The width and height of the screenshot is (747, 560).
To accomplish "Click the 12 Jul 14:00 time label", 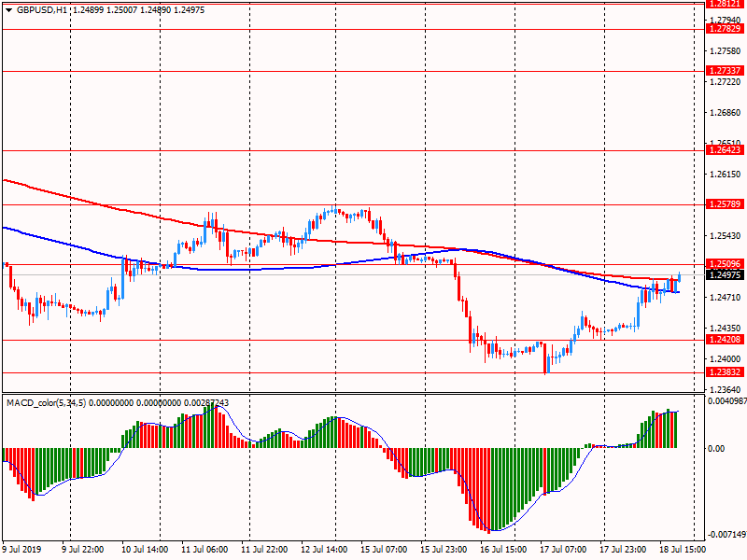I will (x=324, y=550).
